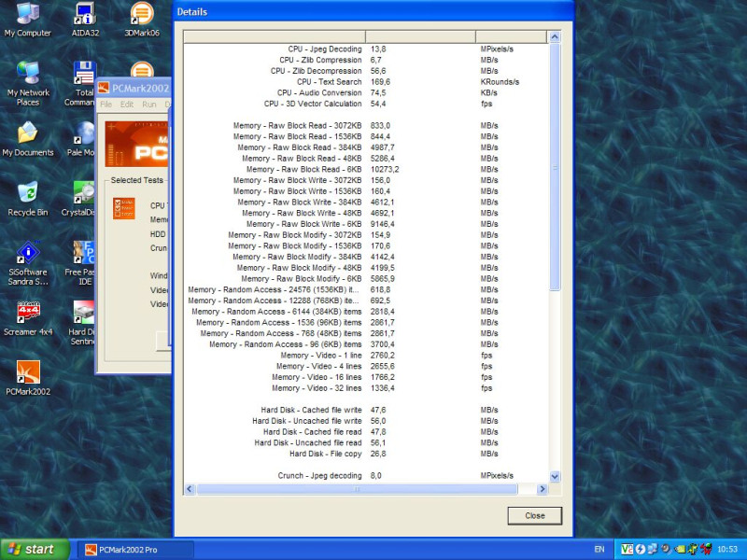Select the PCMark2002 desktop shortcut
Image resolution: width=747 pixels, height=560 pixels.
coord(28,379)
